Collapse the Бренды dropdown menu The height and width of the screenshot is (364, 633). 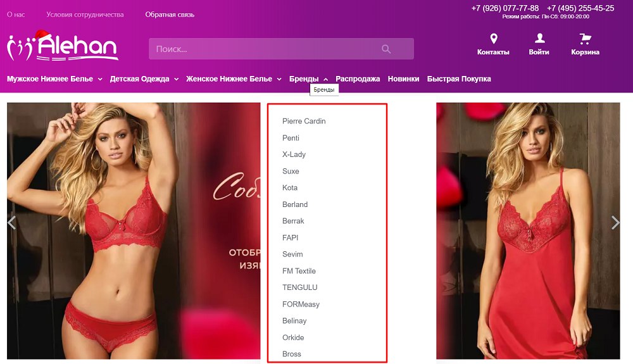(x=308, y=79)
